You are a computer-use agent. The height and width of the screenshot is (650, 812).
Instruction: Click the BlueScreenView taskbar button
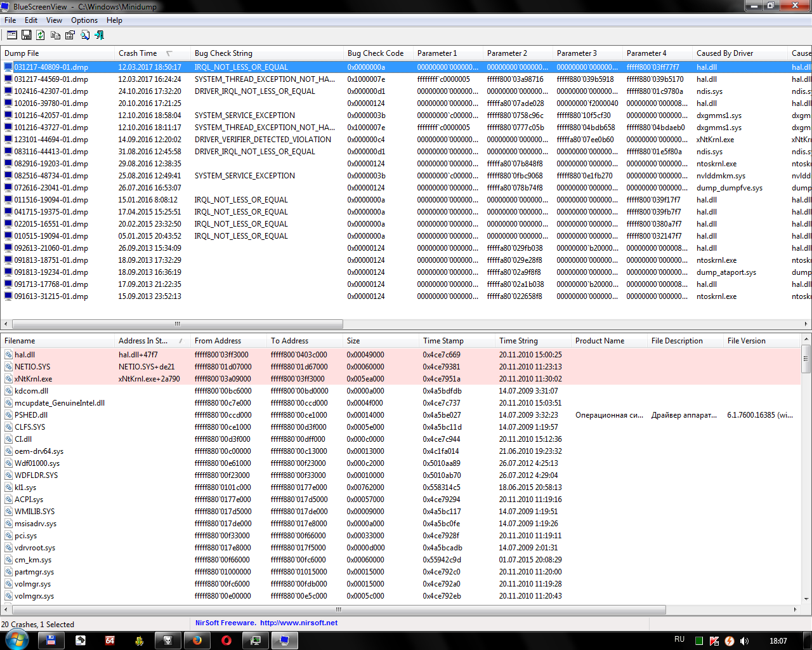coord(285,640)
